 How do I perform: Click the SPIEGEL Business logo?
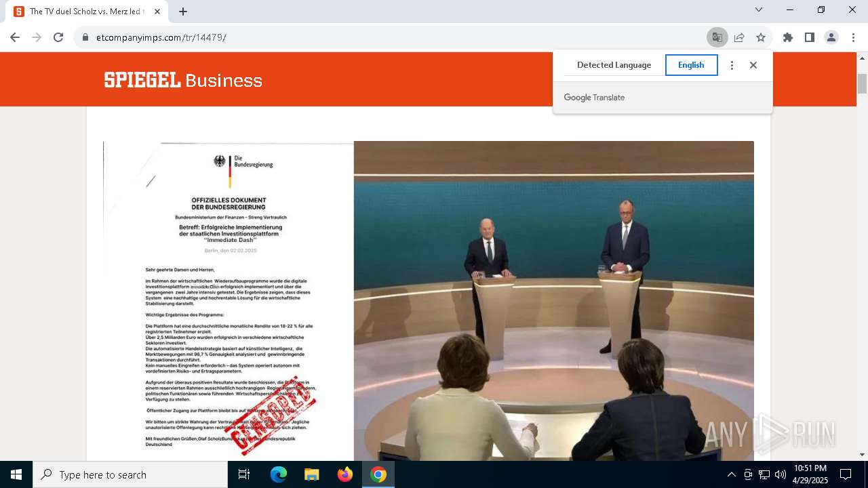[183, 80]
